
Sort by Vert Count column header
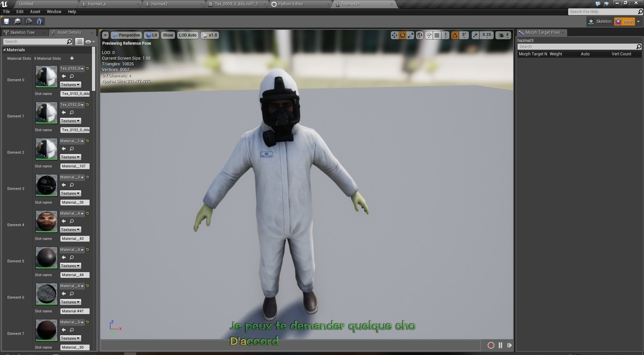coord(621,54)
